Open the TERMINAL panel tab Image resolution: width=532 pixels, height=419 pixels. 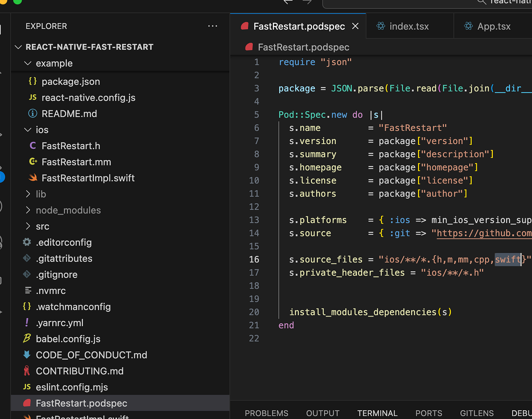[x=377, y=413]
